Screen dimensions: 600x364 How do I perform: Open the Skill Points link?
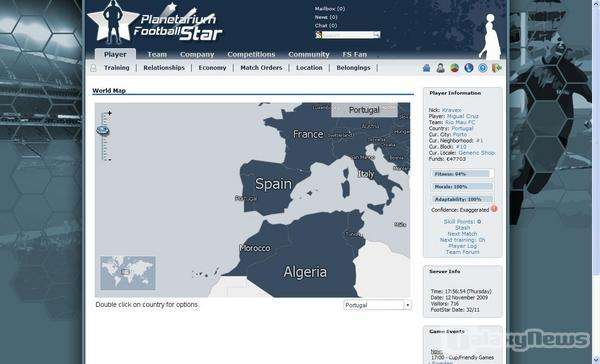pyautogui.click(x=462, y=222)
